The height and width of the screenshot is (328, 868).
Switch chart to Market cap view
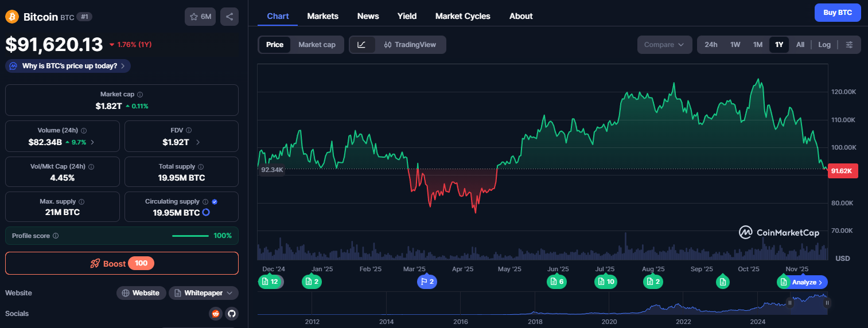(x=317, y=45)
